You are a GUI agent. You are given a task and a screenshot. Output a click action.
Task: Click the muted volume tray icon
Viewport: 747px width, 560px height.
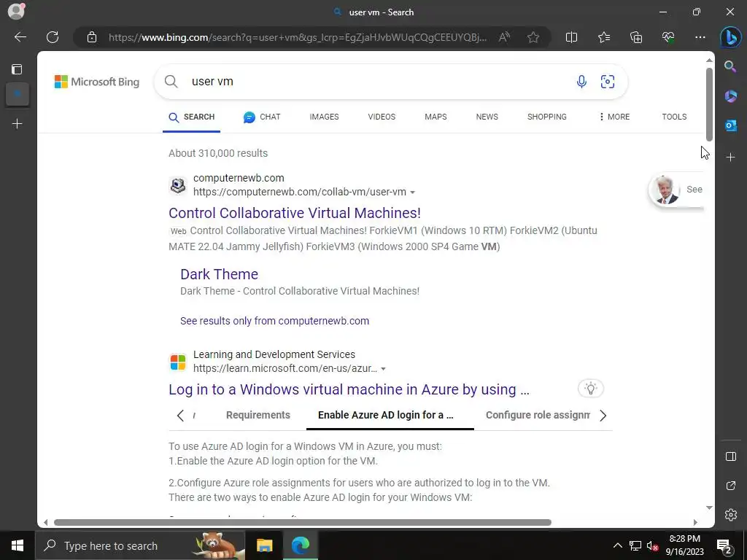click(652, 545)
